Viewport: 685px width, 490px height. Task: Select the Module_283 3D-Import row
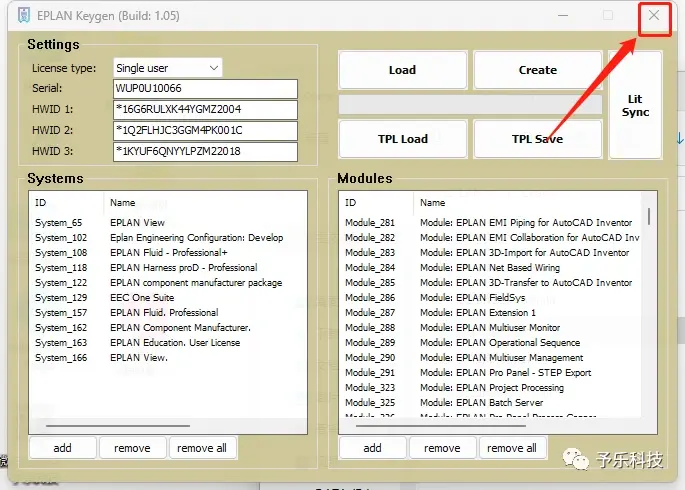[490, 252]
